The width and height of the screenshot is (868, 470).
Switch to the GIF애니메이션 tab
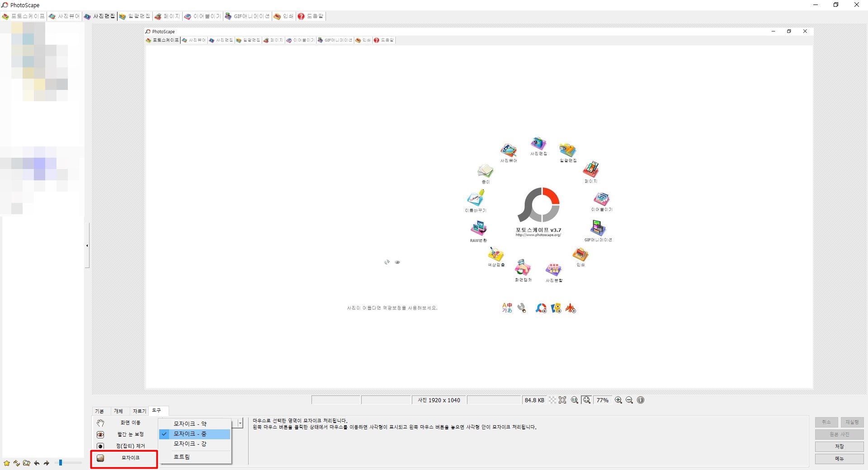click(247, 16)
